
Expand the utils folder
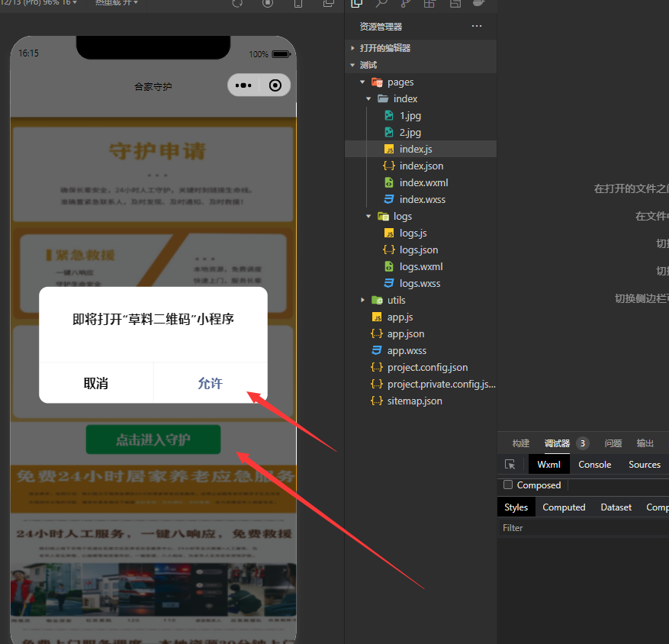tap(365, 301)
